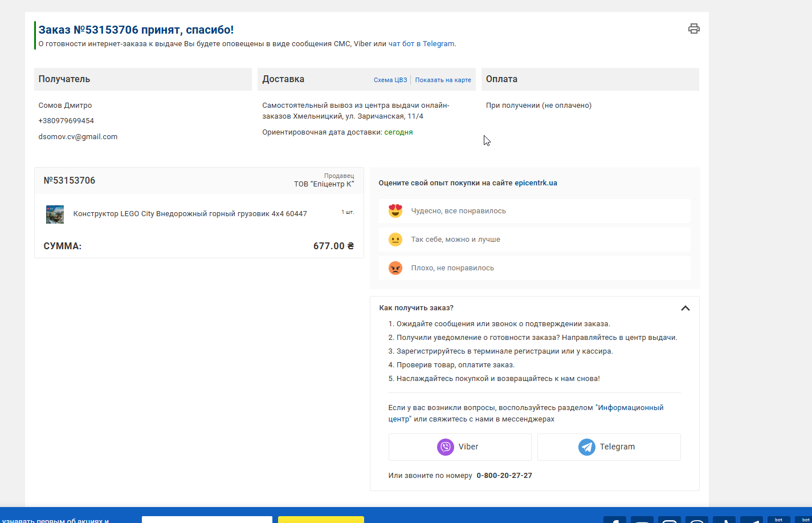Click 'Как получить заказ?' title

(417, 308)
